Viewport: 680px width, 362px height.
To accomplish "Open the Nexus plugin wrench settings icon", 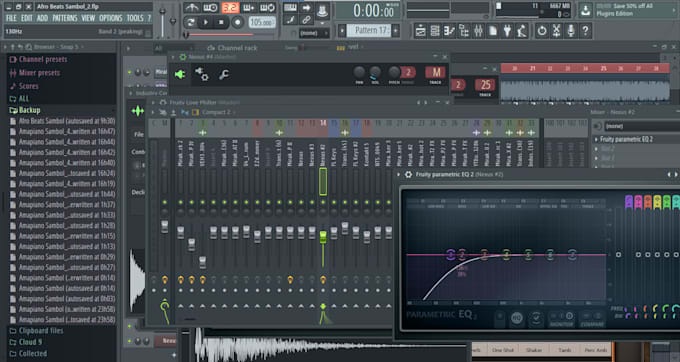I will coord(224,75).
